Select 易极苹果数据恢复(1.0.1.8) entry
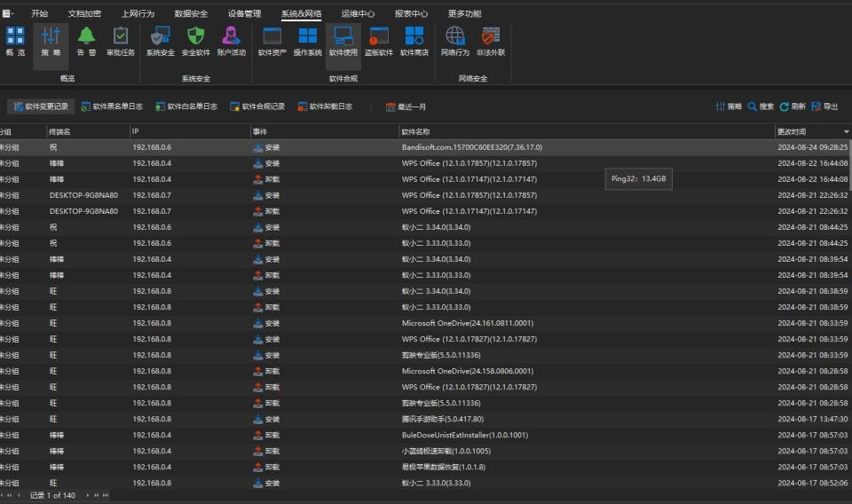852x504 pixels. 444,467
